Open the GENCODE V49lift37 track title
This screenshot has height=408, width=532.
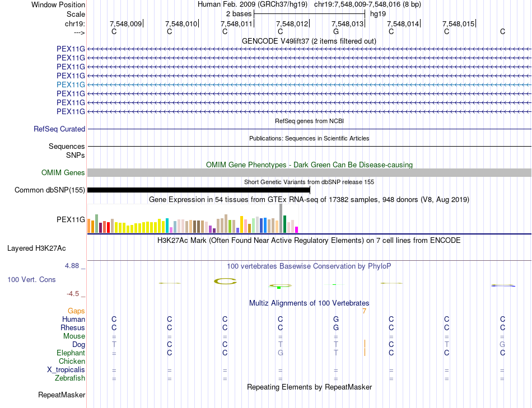click(x=309, y=41)
